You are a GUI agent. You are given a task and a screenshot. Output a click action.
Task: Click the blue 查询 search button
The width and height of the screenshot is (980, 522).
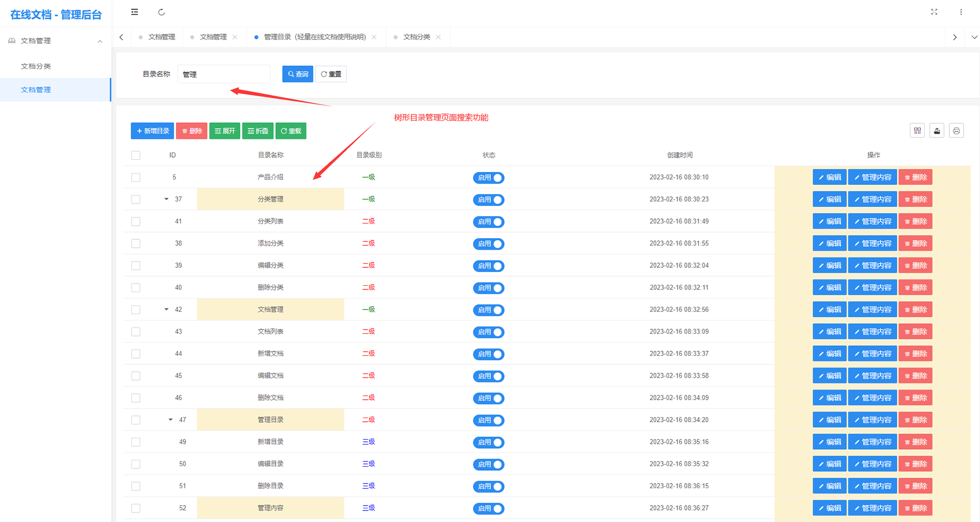[297, 74]
